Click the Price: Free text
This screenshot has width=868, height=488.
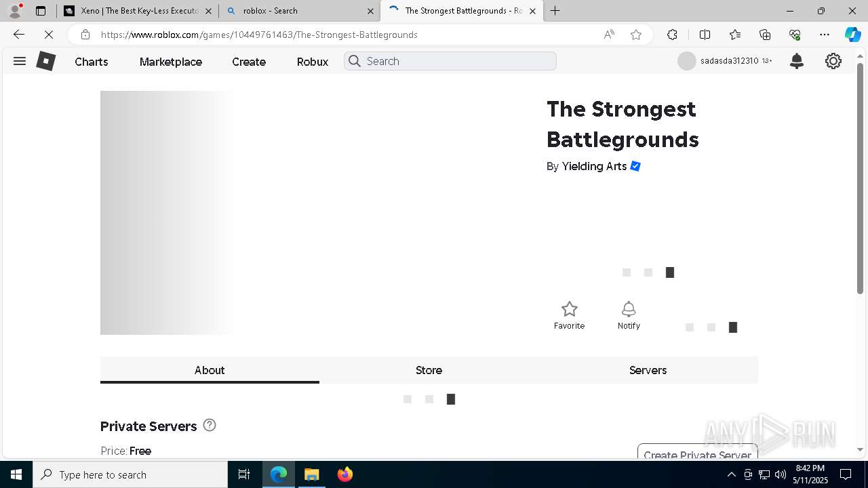tap(125, 451)
